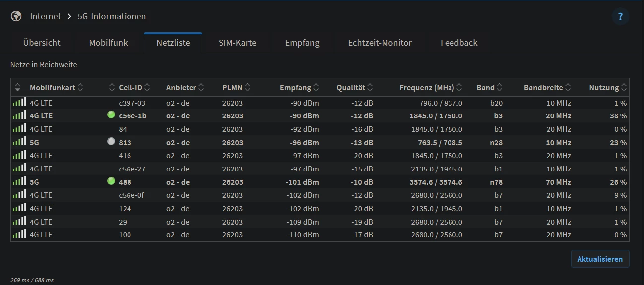The height and width of the screenshot is (285, 644).
Task: Click green status dot for cell 488
Action: click(111, 181)
